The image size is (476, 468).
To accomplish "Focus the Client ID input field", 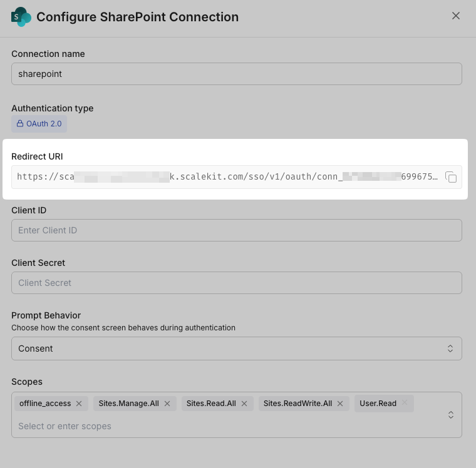I will 236,230.
